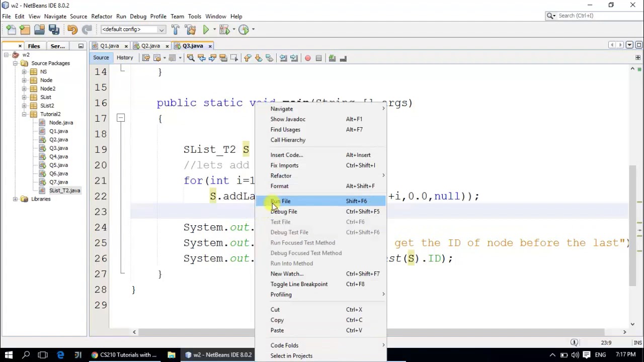Switch to the Q1.java editor tab
This screenshot has height=362, width=644.
coord(110,46)
